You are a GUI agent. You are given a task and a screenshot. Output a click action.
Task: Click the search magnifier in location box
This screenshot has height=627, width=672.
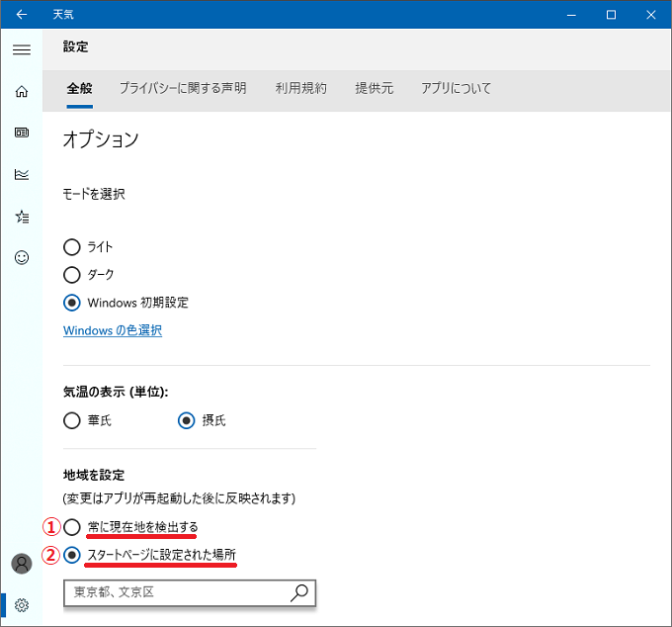[x=299, y=593]
